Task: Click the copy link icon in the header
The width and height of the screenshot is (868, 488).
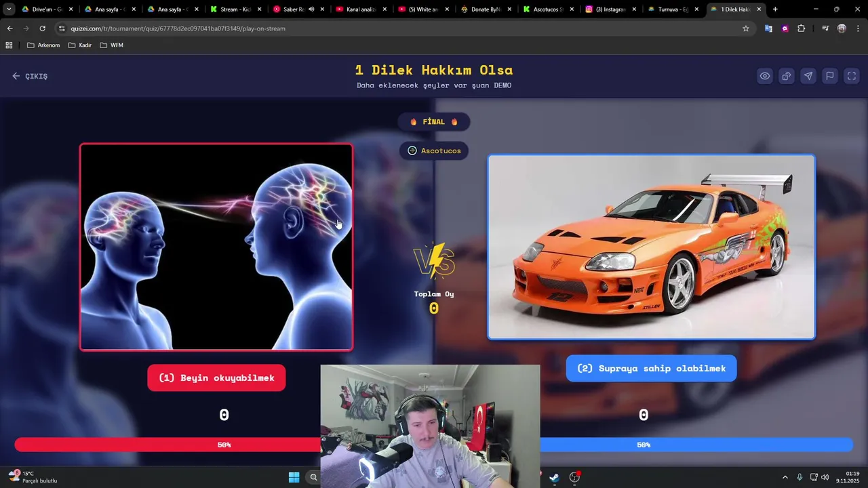Action: (787, 76)
